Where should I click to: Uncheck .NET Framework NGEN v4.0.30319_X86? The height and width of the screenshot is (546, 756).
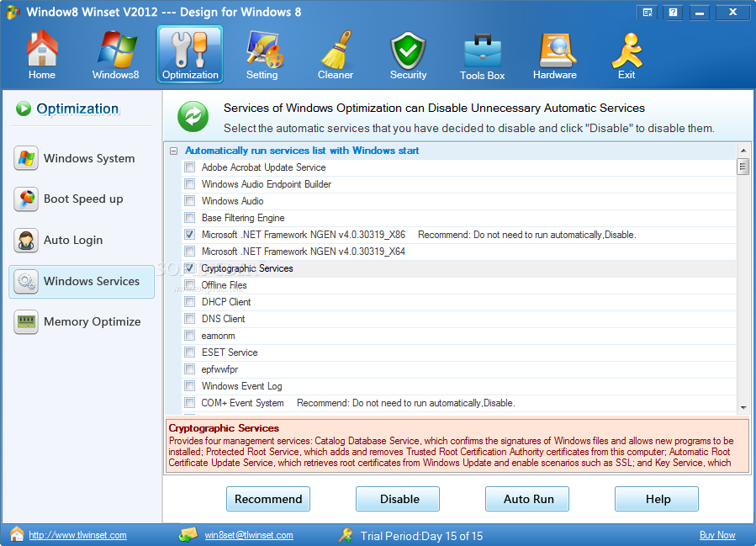pyautogui.click(x=190, y=235)
